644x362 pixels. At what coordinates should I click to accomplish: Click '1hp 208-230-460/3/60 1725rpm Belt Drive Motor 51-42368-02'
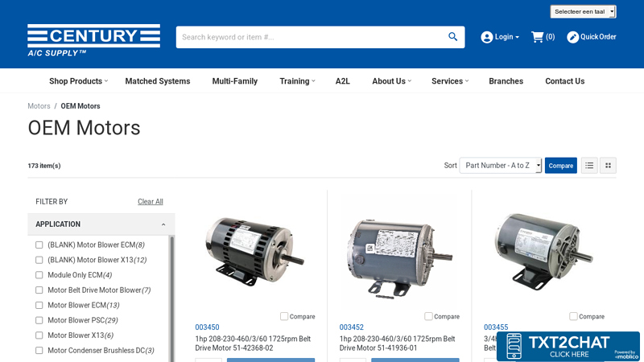[x=253, y=343]
